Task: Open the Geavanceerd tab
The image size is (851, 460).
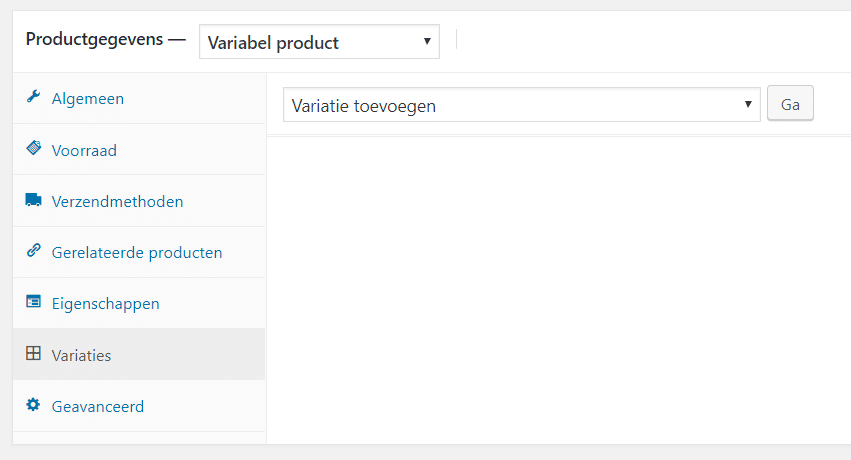Action: (98, 407)
